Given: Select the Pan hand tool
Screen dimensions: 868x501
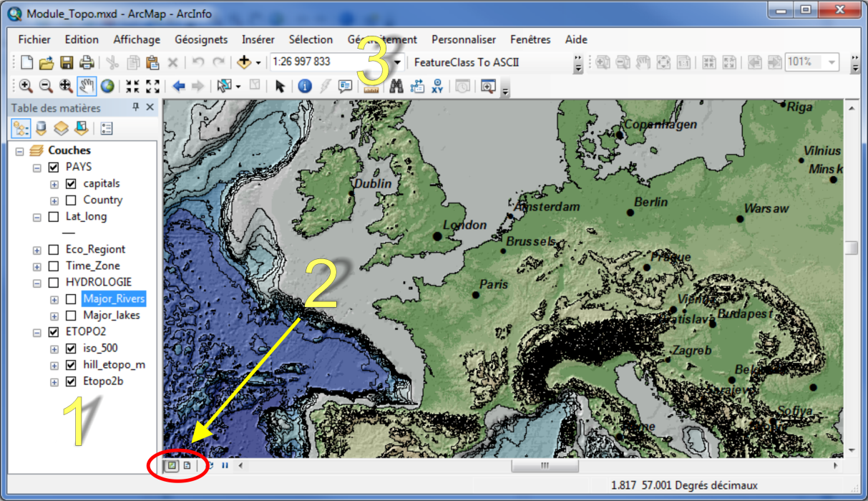Looking at the screenshot, I should click(x=87, y=87).
